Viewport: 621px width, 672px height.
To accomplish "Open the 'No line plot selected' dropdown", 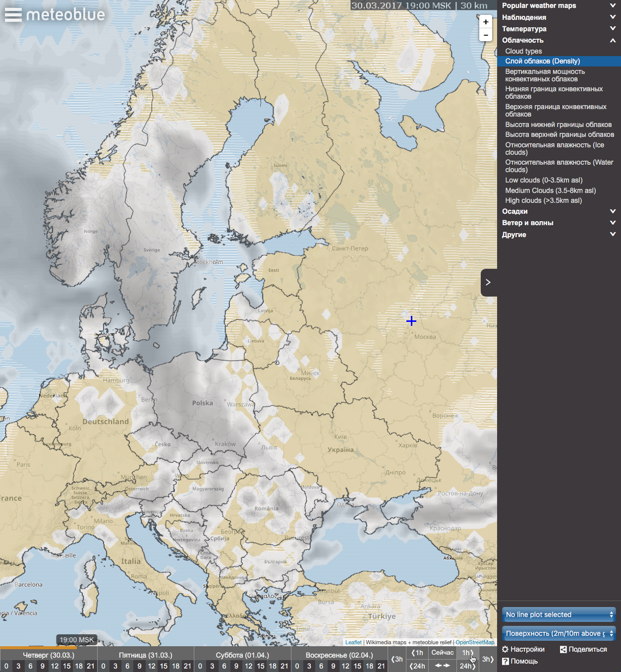I will (x=559, y=614).
